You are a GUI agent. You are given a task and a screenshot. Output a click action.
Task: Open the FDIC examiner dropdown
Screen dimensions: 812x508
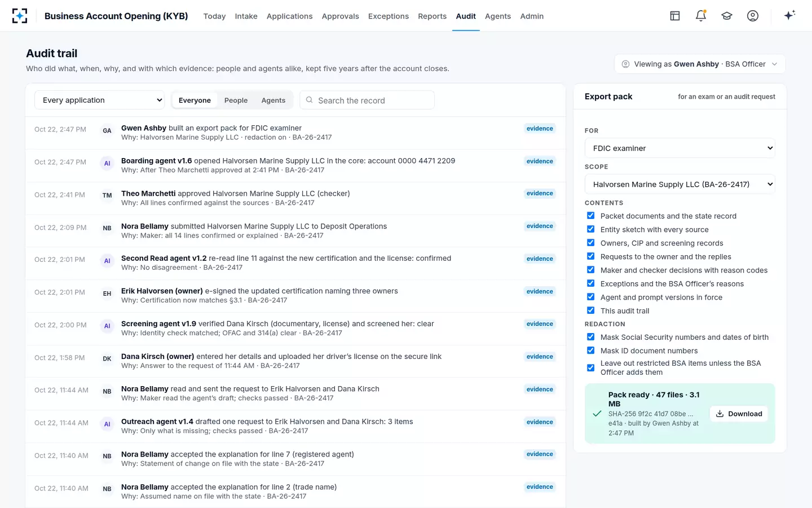pos(680,148)
